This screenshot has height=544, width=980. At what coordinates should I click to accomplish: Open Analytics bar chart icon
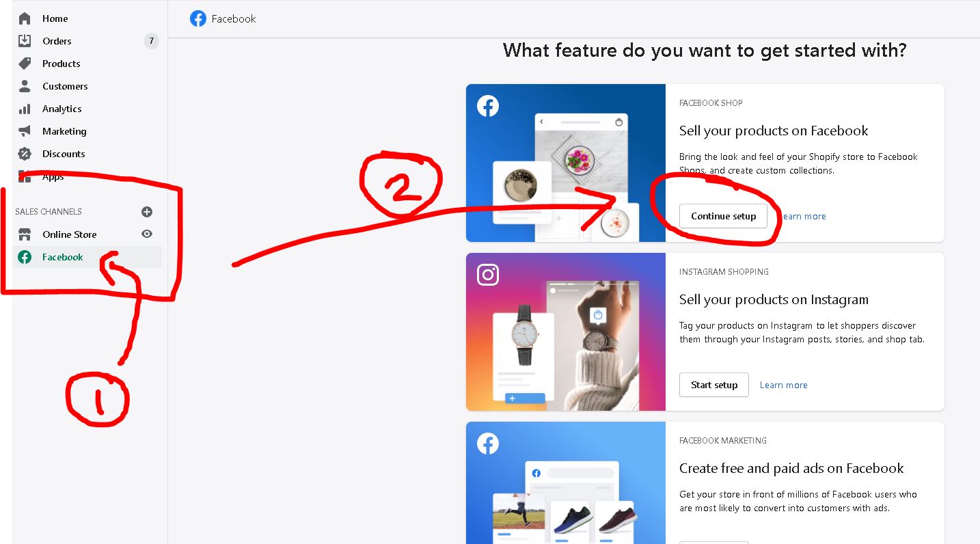[x=25, y=109]
